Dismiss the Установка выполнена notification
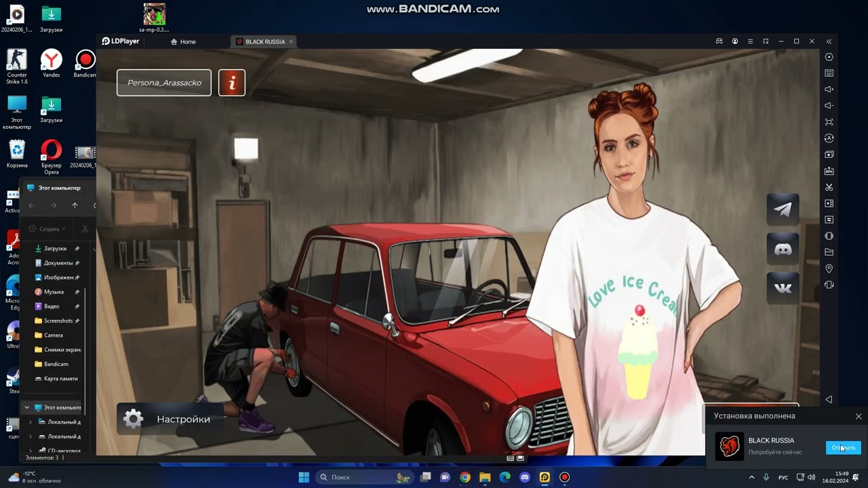868x488 pixels. (x=859, y=416)
